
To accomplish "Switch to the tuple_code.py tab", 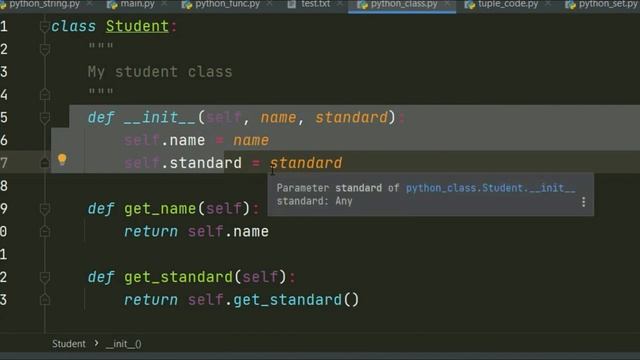I will (x=508, y=4).
